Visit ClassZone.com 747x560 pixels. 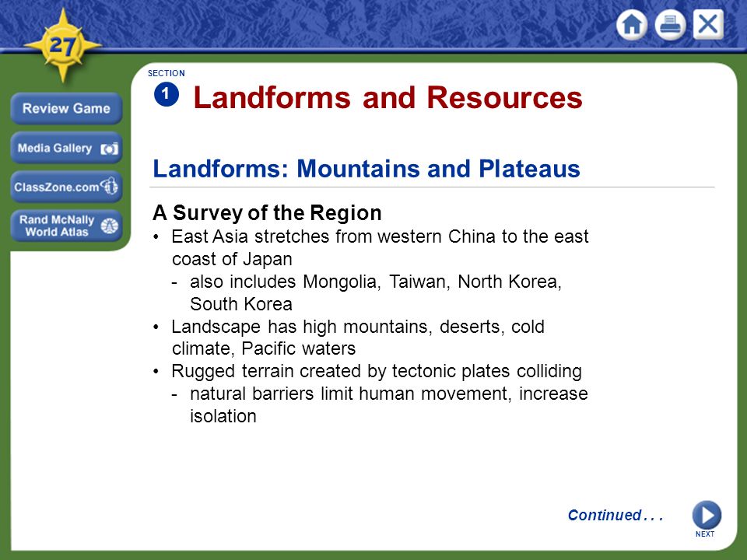[66, 187]
